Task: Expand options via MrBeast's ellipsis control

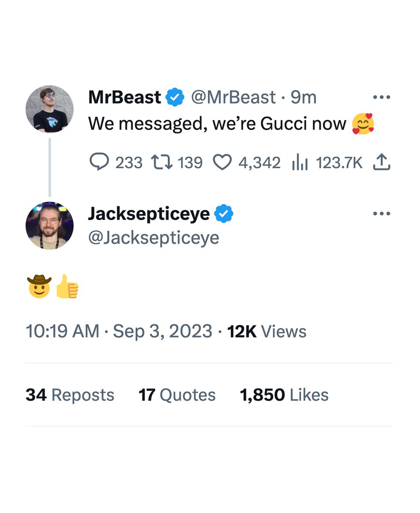Action: [382, 97]
